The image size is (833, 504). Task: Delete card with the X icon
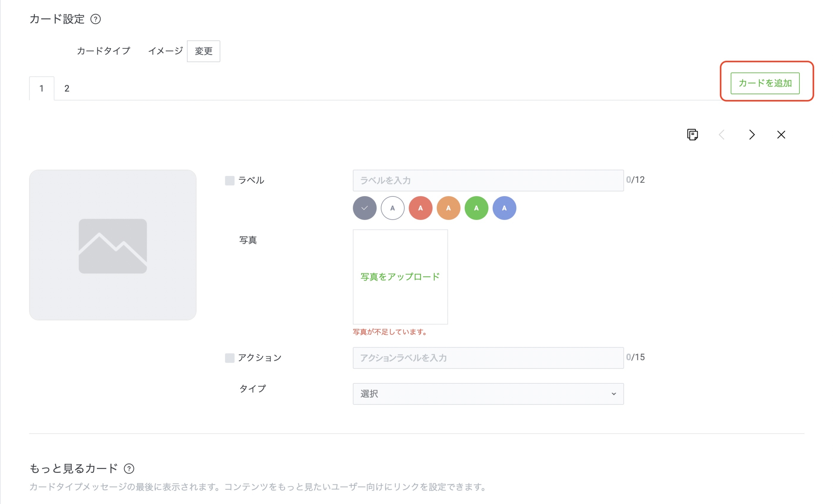tap(781, 135)
